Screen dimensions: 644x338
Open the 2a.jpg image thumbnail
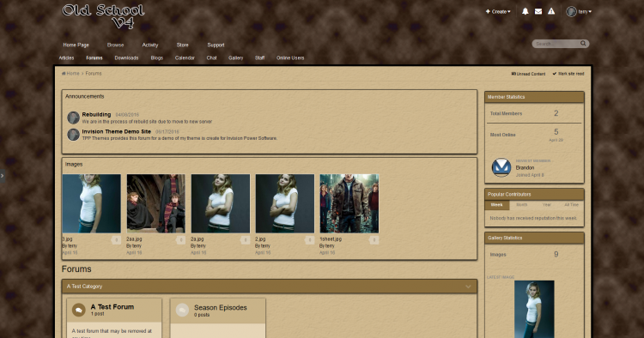point(221,203)
